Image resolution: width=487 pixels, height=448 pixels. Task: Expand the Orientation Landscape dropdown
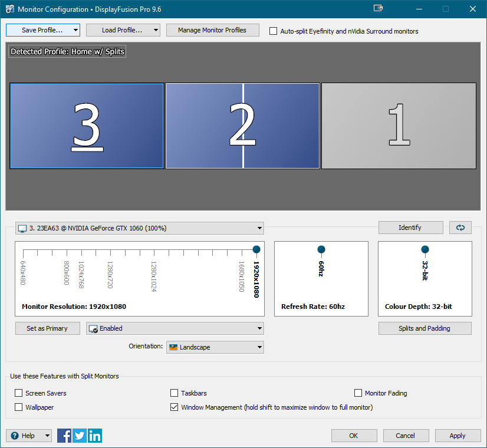[215, 347]
